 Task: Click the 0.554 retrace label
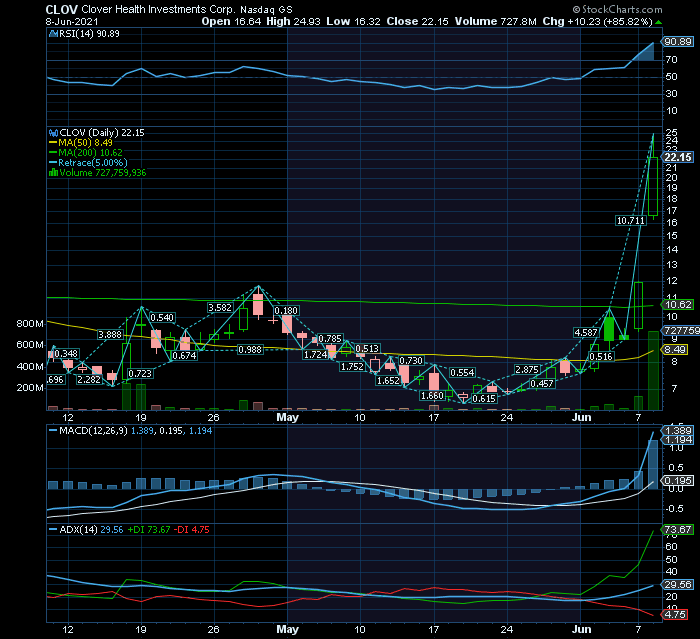click(x=462, y=372)
